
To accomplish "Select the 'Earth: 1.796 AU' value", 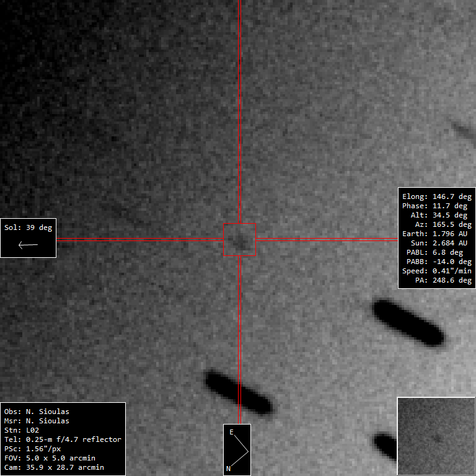I will [x=434, y=234].
